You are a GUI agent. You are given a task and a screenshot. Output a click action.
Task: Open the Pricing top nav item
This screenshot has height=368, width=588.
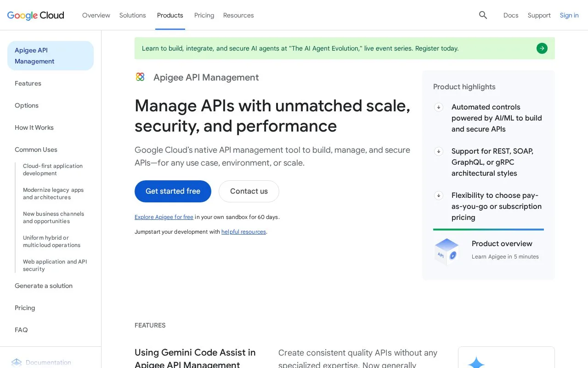click(204, 15)
